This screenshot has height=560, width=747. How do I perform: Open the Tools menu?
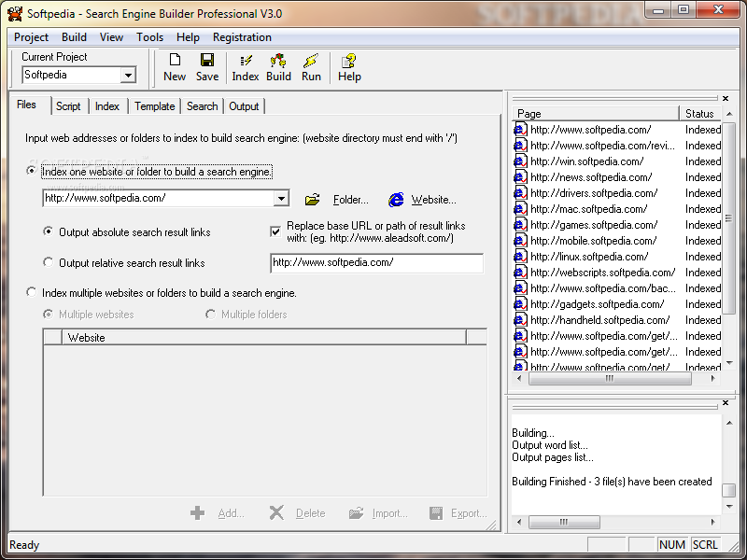149,37
